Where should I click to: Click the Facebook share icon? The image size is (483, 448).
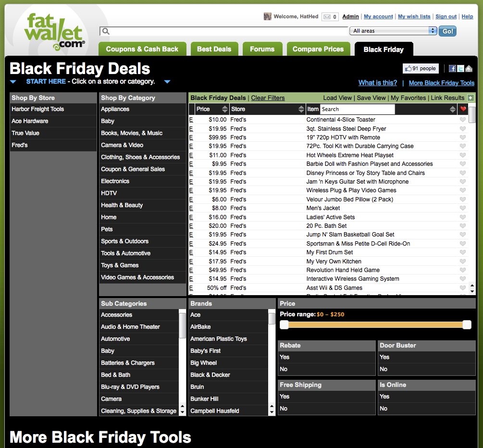(x=452, y=68)
